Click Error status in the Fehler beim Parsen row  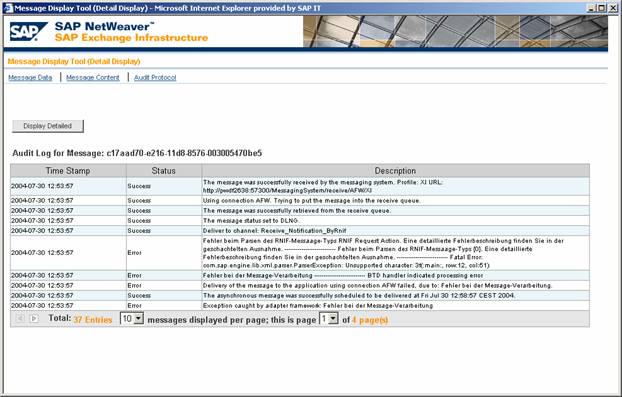tap(134, 253)
